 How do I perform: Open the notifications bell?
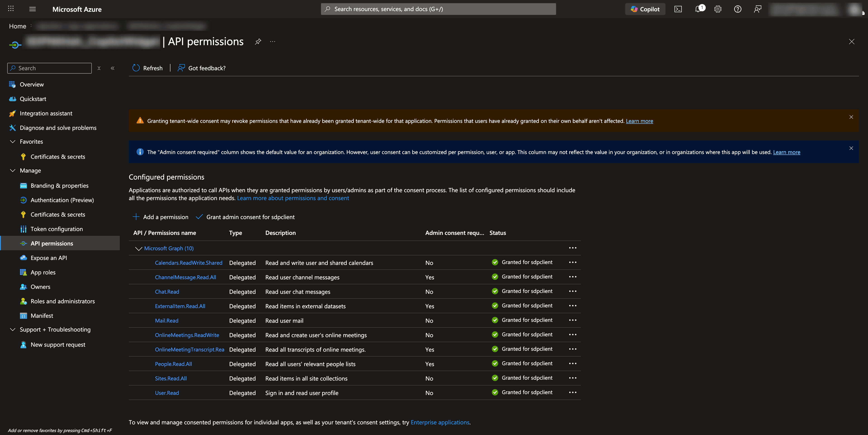point(698,9)
